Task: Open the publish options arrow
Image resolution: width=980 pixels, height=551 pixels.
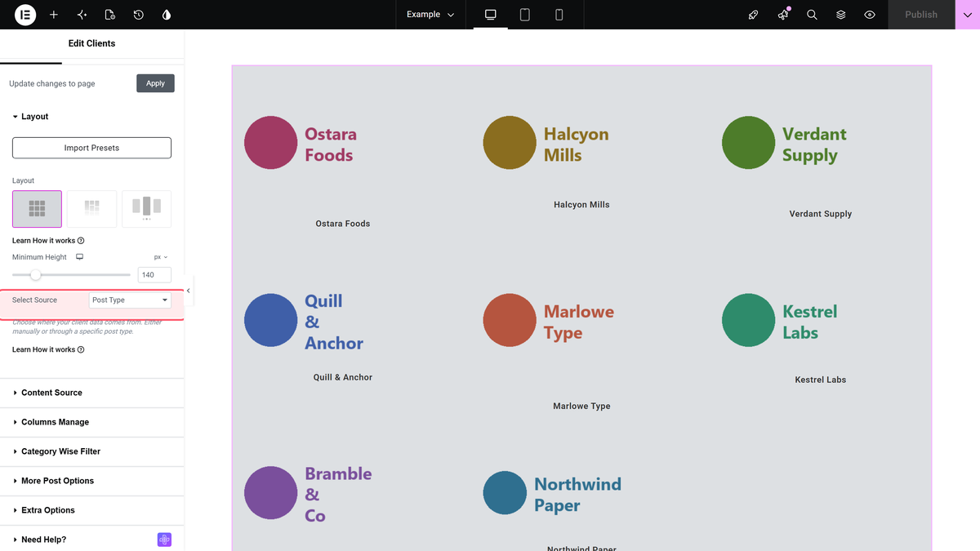Action: pyautogui.click(x=968, y=15)
